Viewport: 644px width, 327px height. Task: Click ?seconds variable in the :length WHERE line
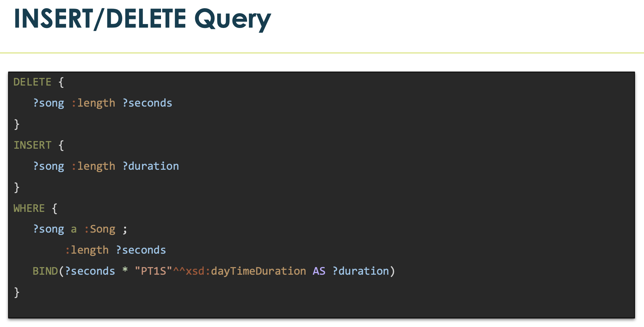click(x=141, y=250)
